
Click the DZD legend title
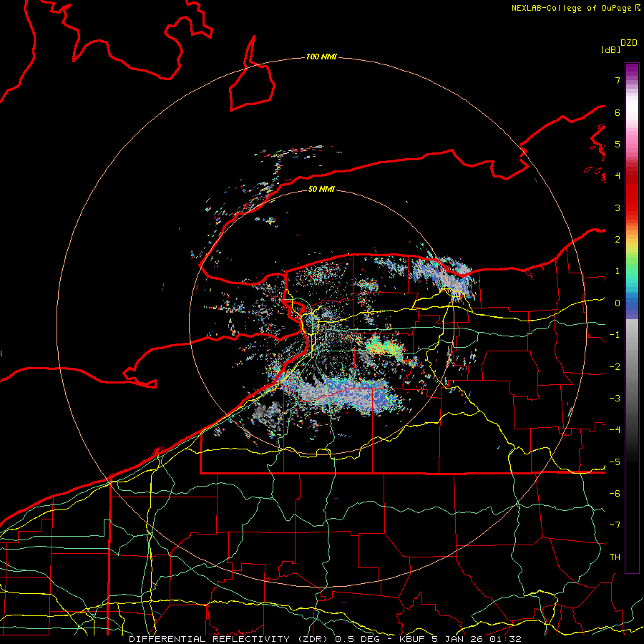(x=629, y=43)
